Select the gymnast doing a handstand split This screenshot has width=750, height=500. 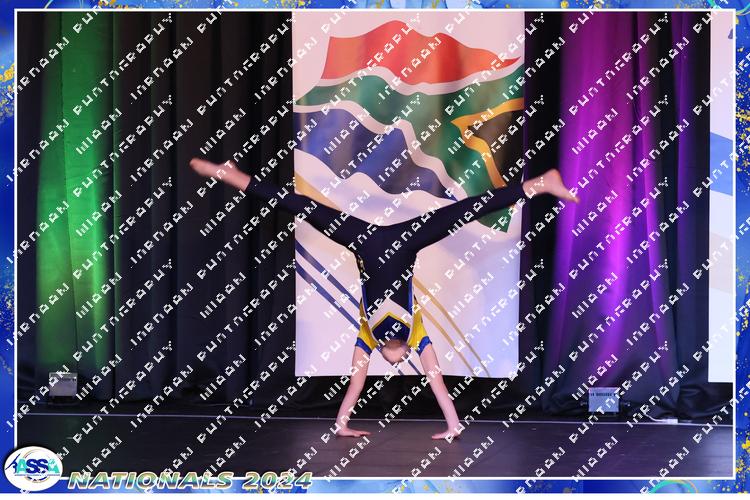pyautogui.click(x=383, y=299)
